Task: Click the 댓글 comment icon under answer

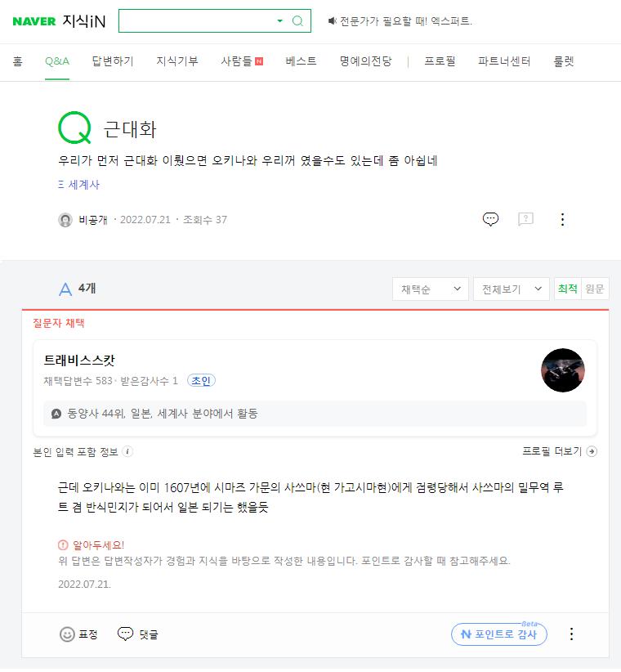Action: 125,634
